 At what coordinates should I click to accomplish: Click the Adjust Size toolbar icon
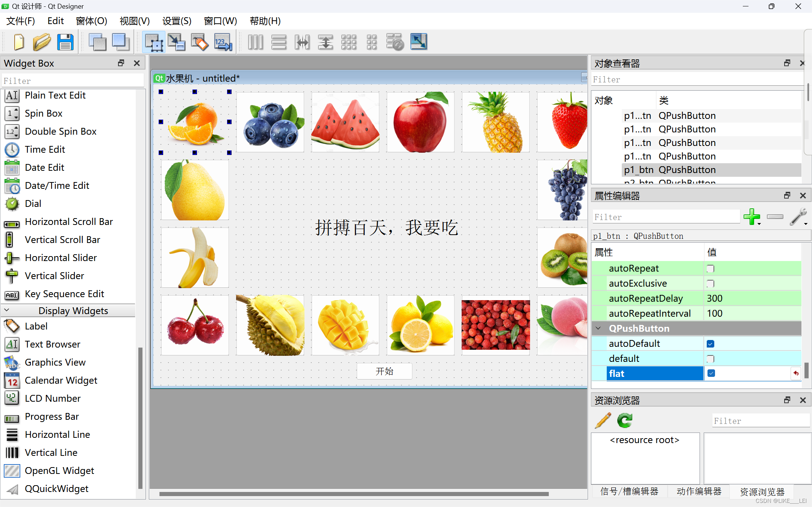tap(418, 42)
